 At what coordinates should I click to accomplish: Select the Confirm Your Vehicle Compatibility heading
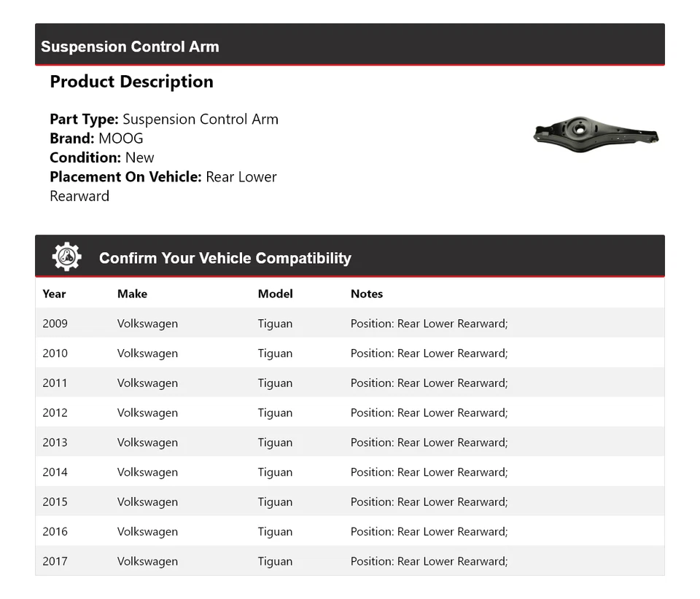225,258
